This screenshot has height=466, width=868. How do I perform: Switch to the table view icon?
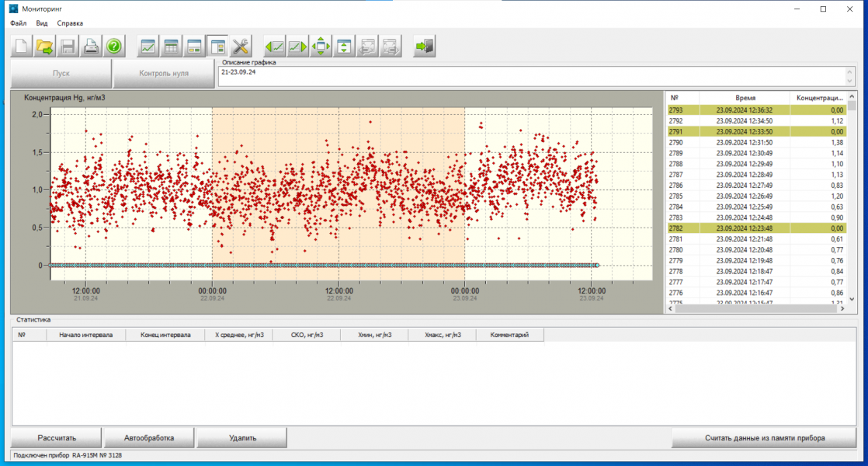(171, 47)
